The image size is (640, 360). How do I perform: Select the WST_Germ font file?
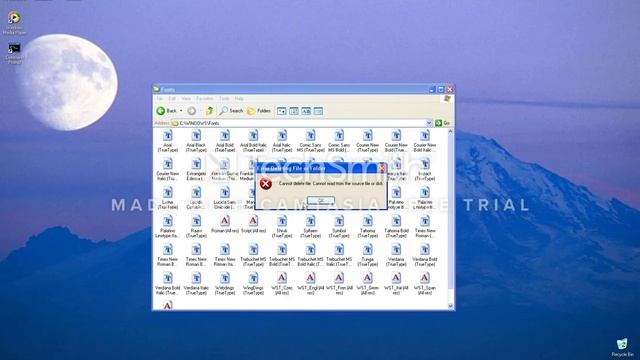[368, 284]
